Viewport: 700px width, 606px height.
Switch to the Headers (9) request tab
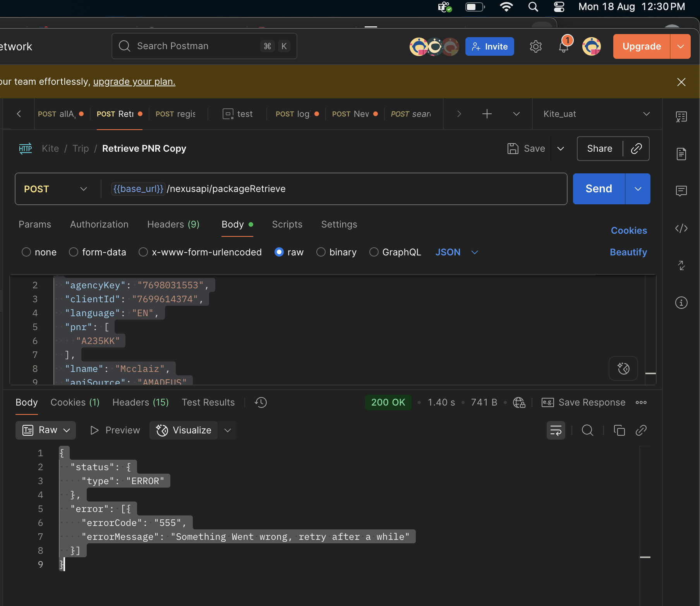[x=173, y=224]
